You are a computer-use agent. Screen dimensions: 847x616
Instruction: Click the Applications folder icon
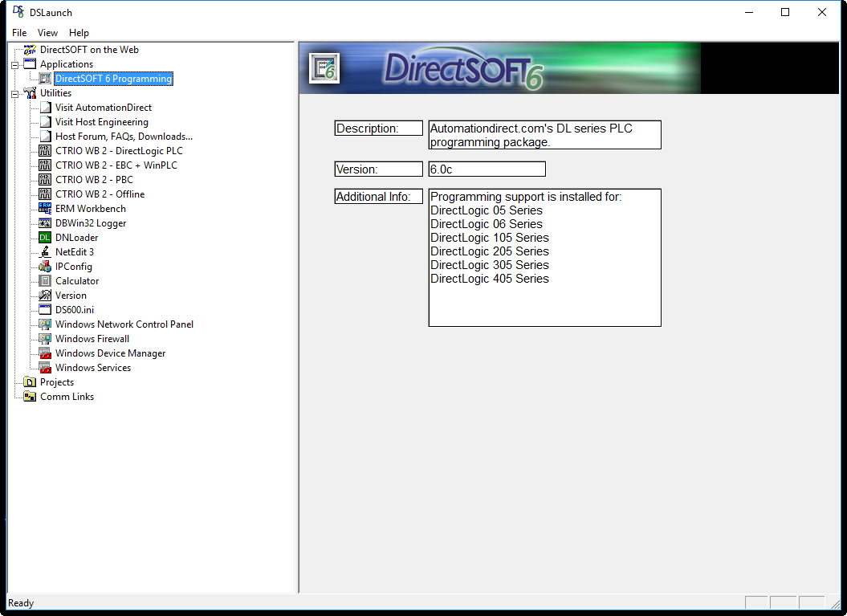click(30, 63)
